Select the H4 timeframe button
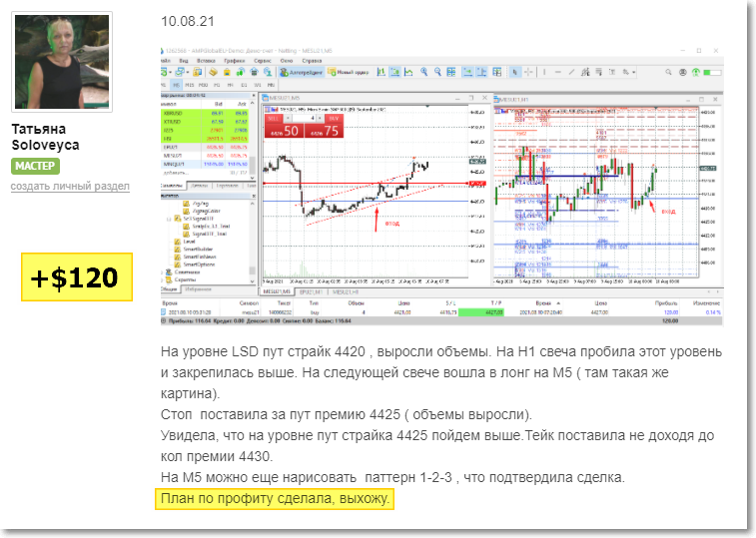This screenshot has height=538, width=756. click(x=230, y=85)
